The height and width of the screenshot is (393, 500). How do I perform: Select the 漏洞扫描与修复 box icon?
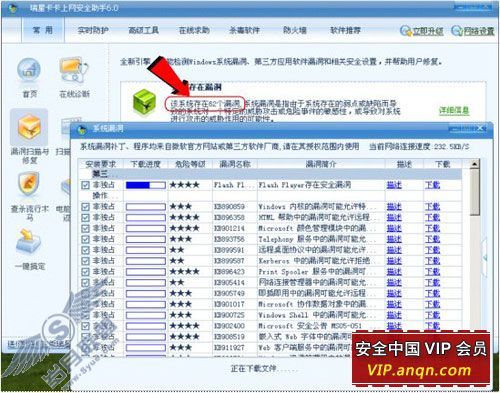[29, 127]
